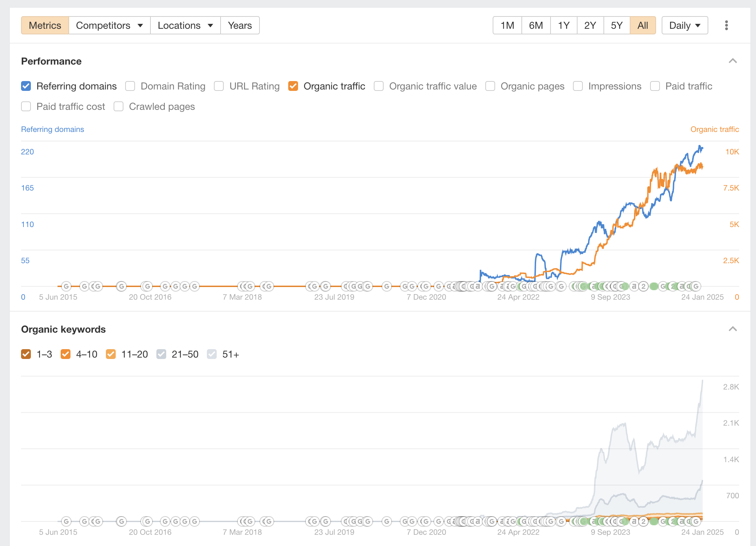
Task: Click the first Google update marker near Jun 2015
Action: pos(66,286)
